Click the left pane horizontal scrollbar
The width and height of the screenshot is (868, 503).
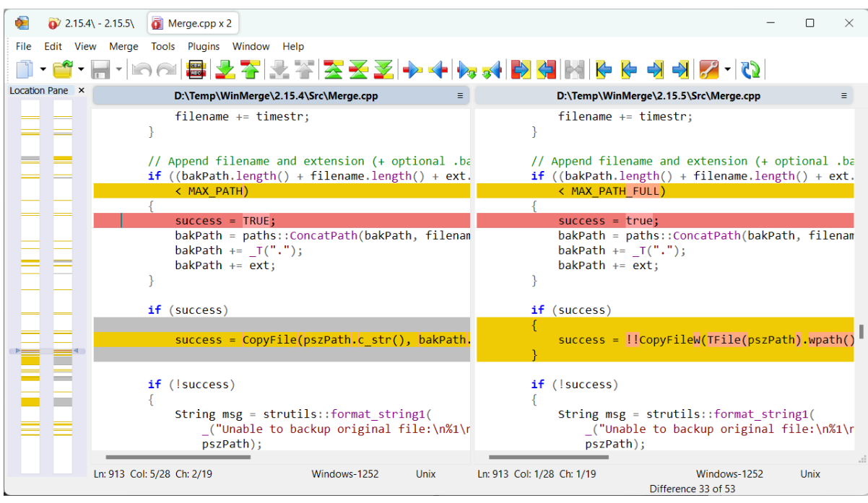pyautogui.click(x=178, y=457)
